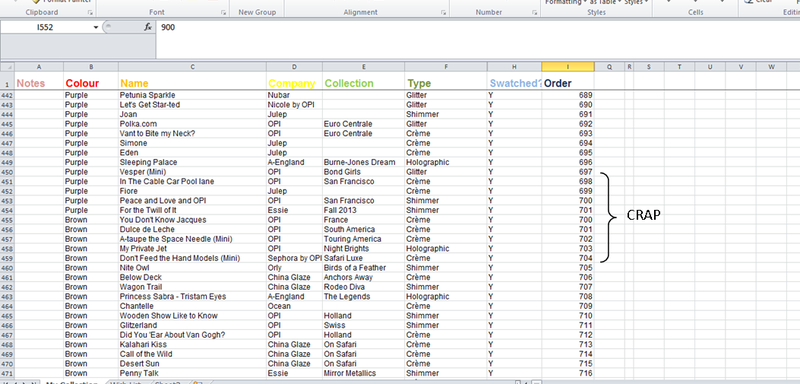This screenshot has height=384, width=800.
Task: Select column A header
Action: [x=39, y=67]
